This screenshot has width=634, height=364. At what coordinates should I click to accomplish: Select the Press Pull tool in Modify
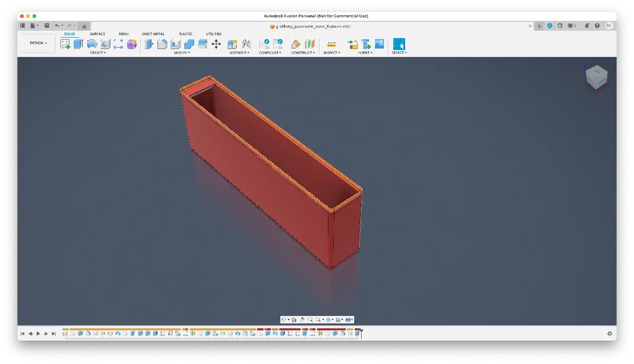point(149,44)
